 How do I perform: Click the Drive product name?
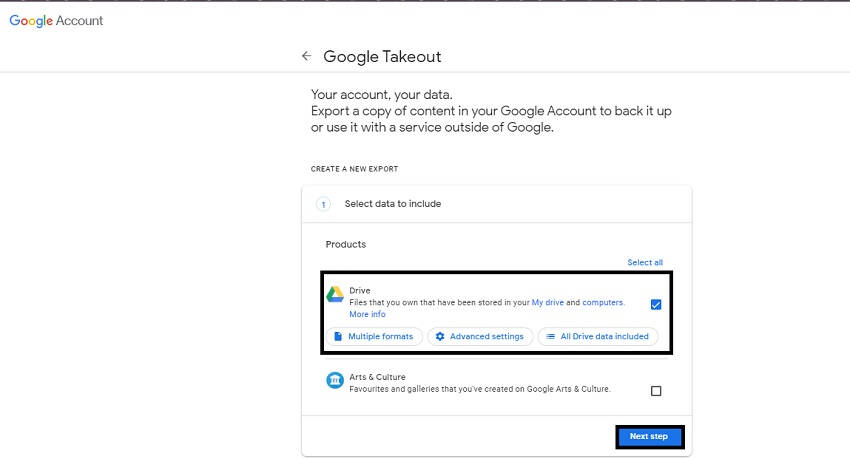[x=360, y=290]
